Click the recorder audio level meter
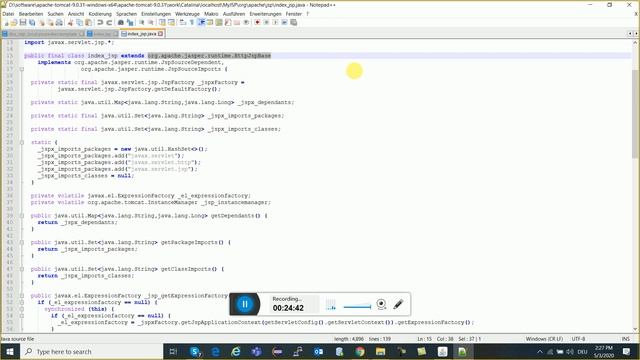 [331, 304]
